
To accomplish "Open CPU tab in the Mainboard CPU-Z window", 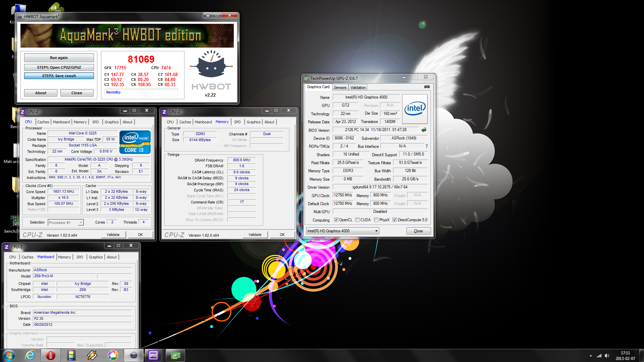I will [12, 257].
